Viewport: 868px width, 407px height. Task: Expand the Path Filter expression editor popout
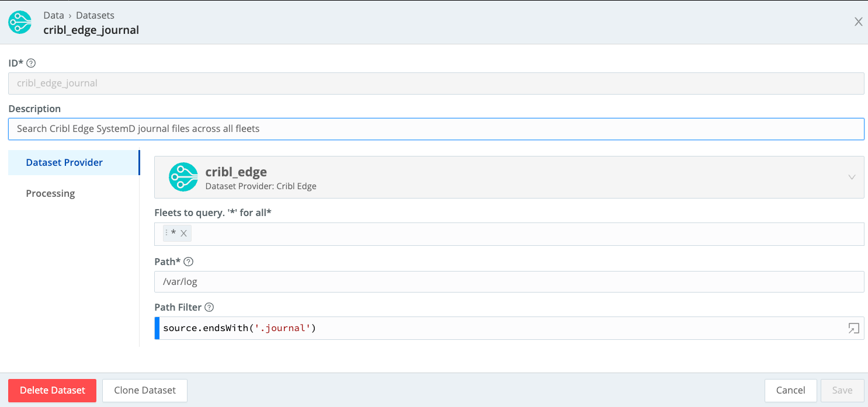853,328
